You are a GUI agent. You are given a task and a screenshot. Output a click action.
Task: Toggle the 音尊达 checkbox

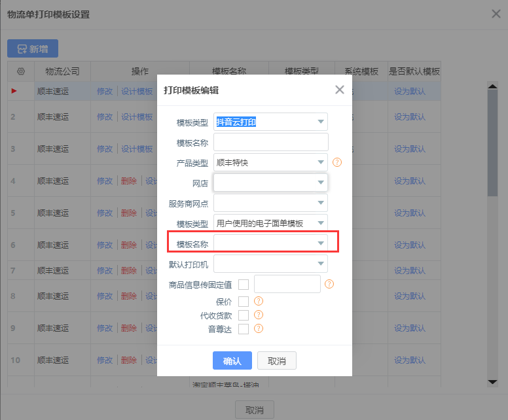pos(244,329)
